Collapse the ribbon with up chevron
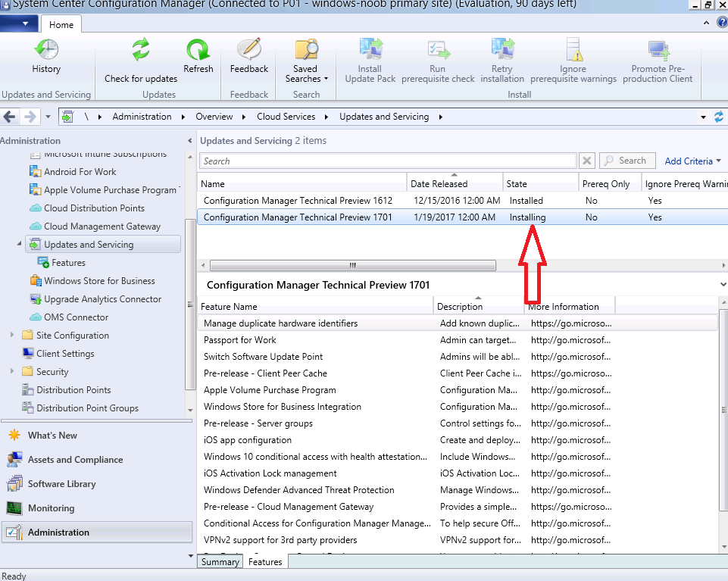The height and width of the screenshot is (581, 728). (706, 22)
